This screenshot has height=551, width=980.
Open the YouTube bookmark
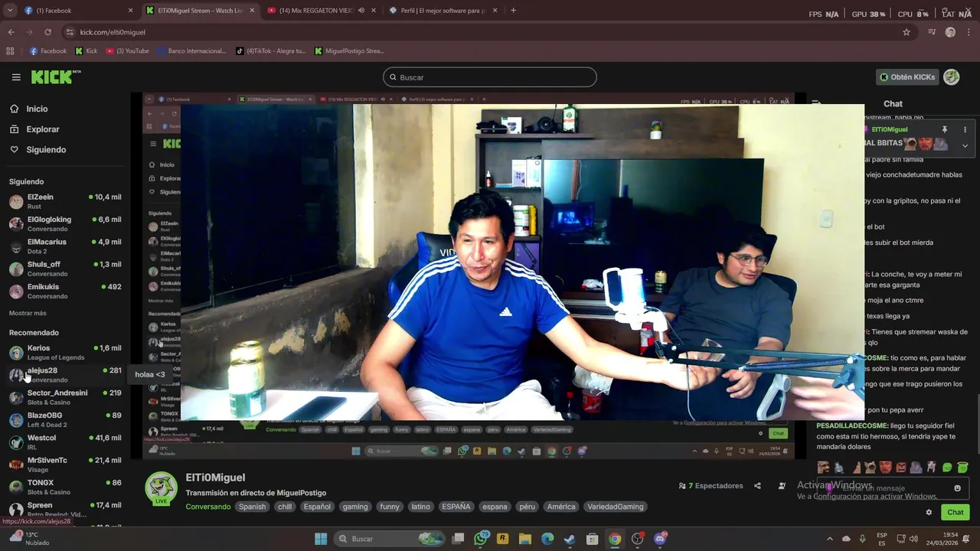pos(128,51)
